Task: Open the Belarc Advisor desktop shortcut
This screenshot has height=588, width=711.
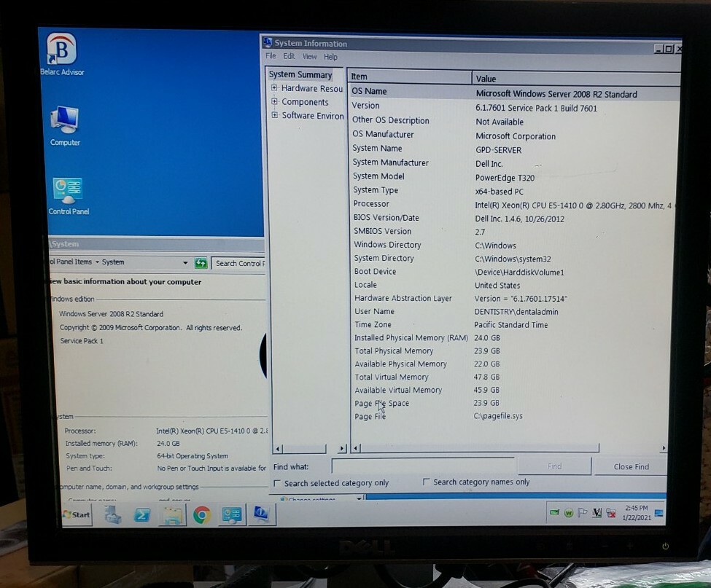Action: [x=62, y=54]
